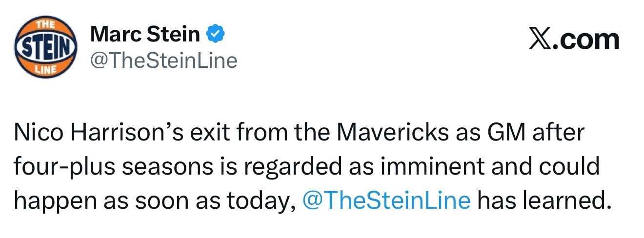Click the X.com watermark text
Screen dimensions: 644x238
pyautogui.click(x=574, y=40)
